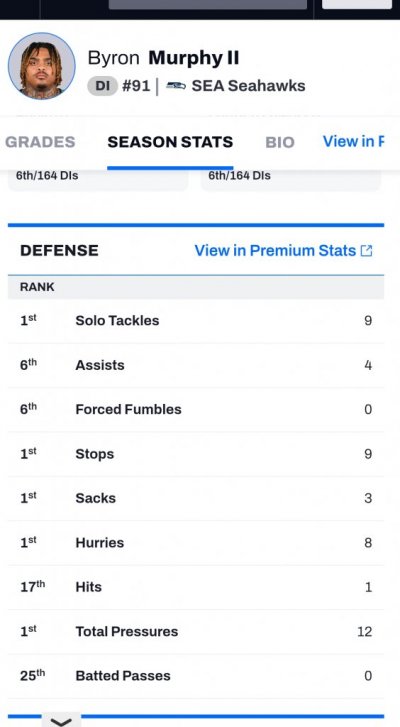This screenshot has width=400, height=727.
Task: Click the RANK column header
Action: 37,287
